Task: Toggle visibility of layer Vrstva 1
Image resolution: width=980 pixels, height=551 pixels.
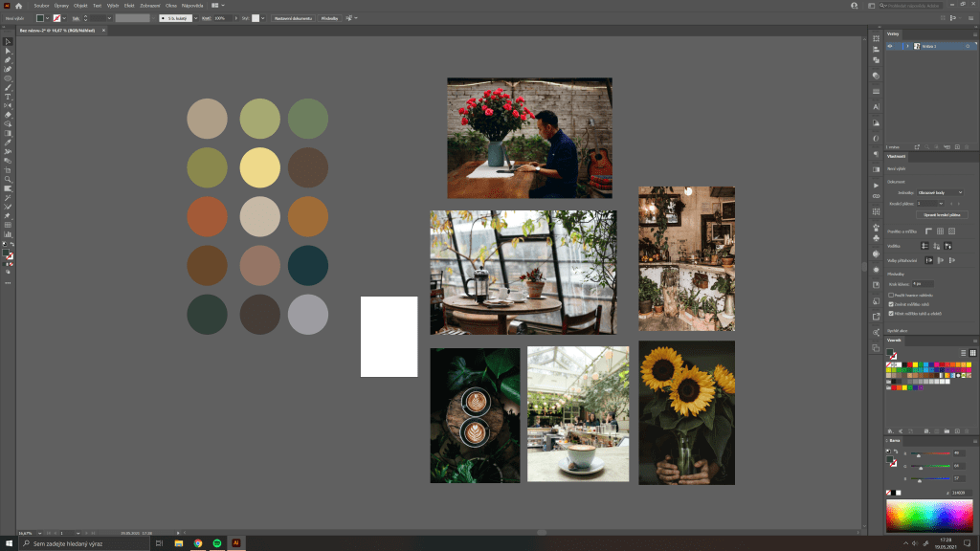Action: point(889,46)
